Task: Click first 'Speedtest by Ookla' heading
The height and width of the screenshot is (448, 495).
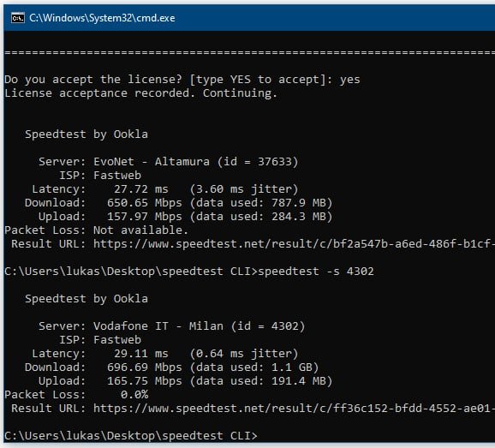Action: pos(86,134)
